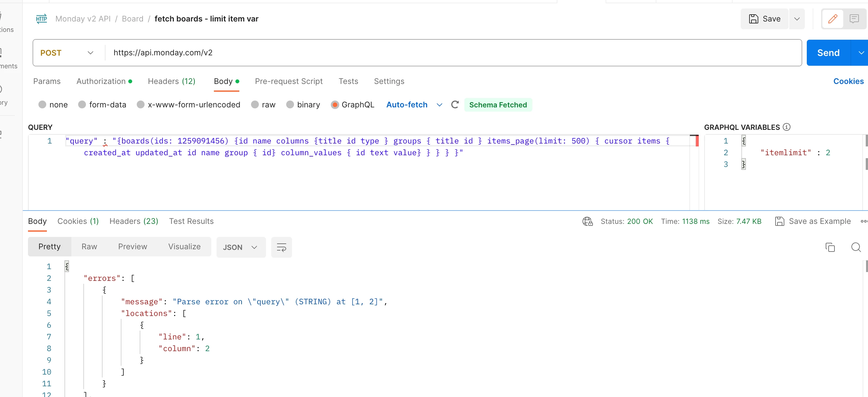Click the HTTP request type icon
868x397 pixels.
(41, 19)
